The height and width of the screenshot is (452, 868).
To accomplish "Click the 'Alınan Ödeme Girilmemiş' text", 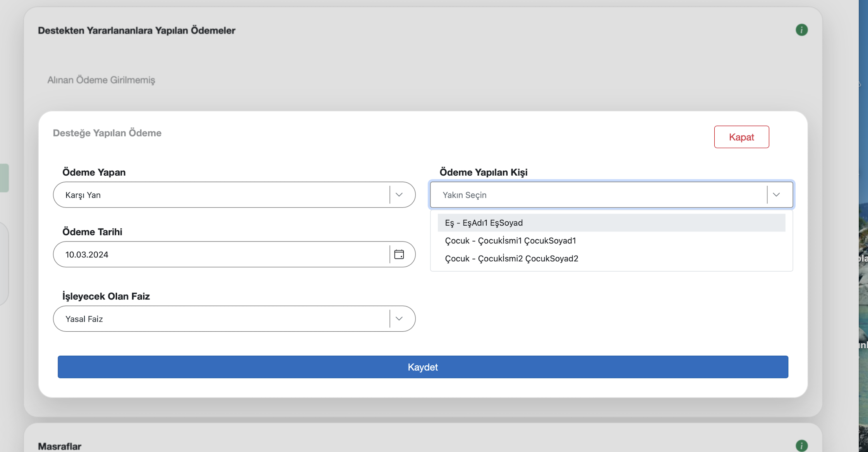I will (101, 80).
